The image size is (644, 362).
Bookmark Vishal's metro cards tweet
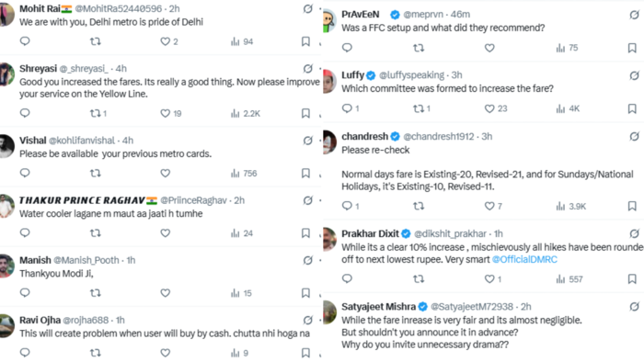point(305,173)
